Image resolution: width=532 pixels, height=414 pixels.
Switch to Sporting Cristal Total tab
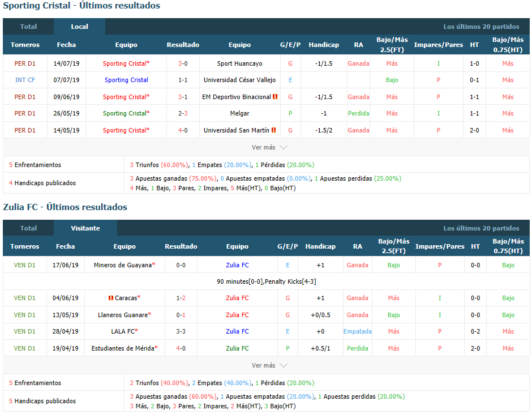tap(28, 27)
